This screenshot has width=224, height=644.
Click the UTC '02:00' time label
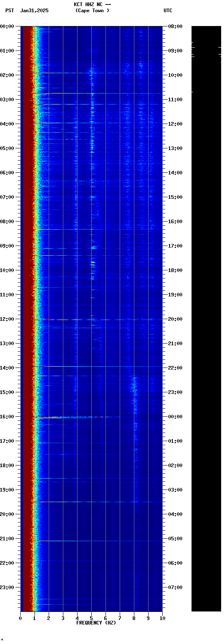(175, 466)
